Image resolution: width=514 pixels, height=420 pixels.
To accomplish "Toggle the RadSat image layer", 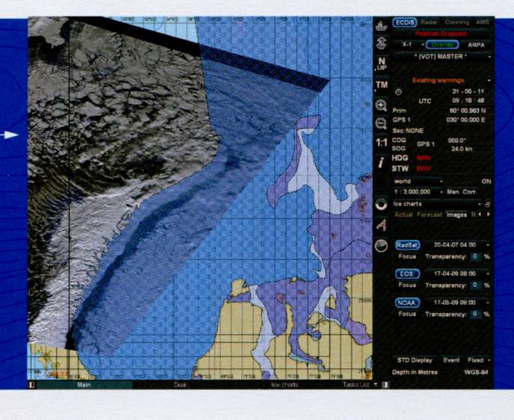I will pyautogui.click(x=408, y=245).
